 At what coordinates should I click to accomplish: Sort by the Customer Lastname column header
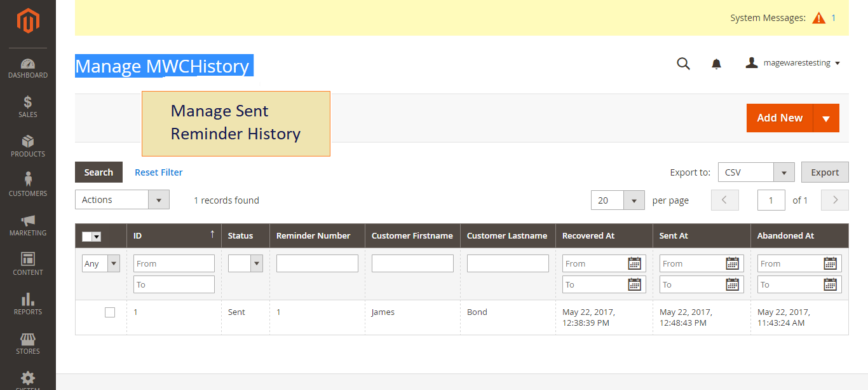(507, 235)
